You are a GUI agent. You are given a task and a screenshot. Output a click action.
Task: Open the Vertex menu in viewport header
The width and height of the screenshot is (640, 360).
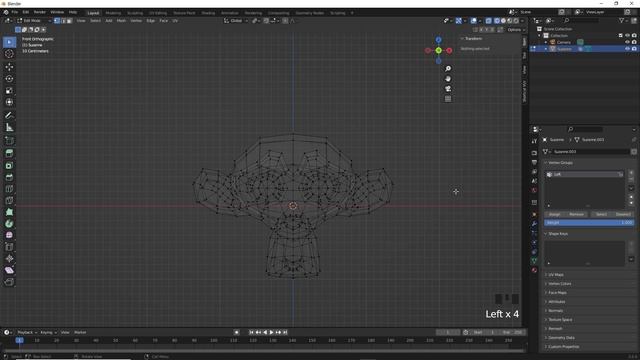[136, 20]
